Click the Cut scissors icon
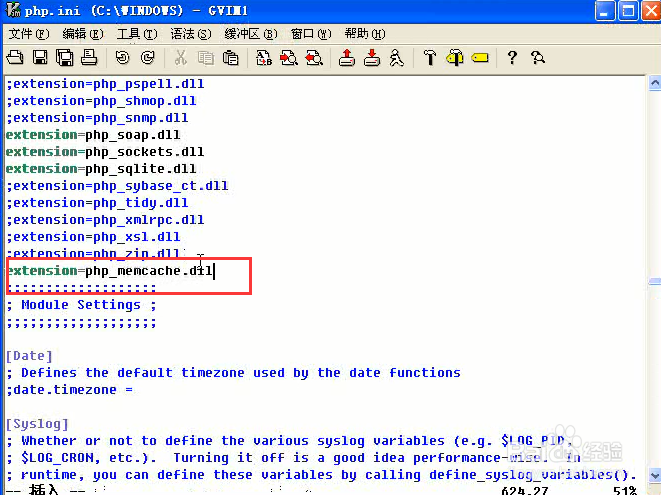 coord(181,57)
